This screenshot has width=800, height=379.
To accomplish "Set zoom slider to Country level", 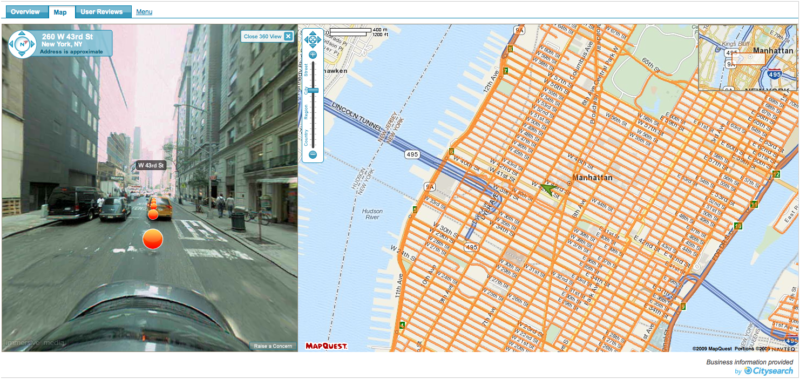I will click(x=306, y=138).
